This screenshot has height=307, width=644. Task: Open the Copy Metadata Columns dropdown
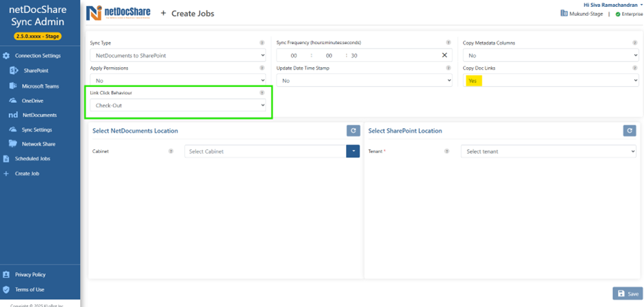[551, 56]
